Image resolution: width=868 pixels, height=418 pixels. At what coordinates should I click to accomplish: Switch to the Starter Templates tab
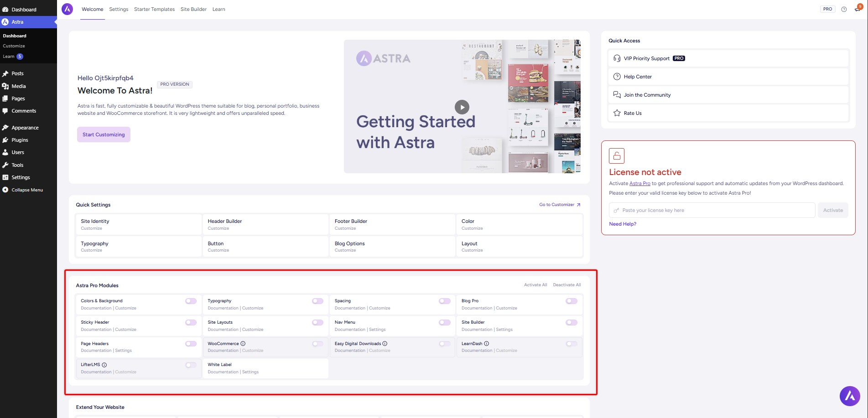point(154,9)
